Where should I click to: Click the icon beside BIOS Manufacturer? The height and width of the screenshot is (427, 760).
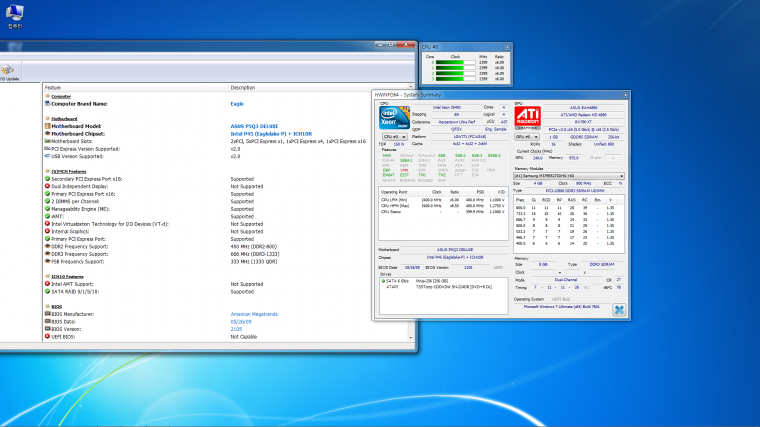click(48, 314)
